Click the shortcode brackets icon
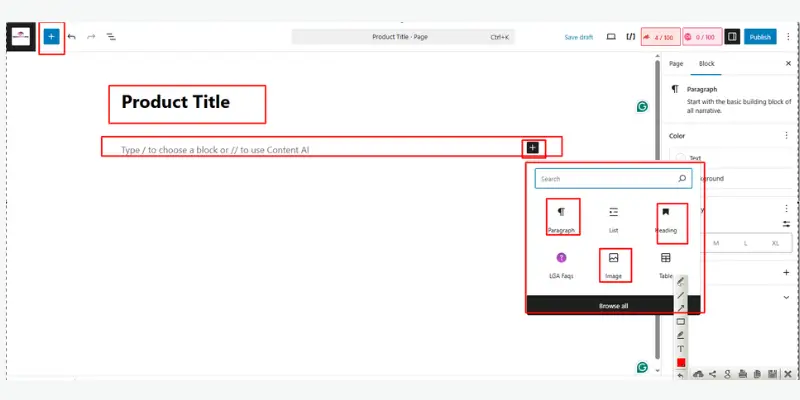 (x=631, y=37)
